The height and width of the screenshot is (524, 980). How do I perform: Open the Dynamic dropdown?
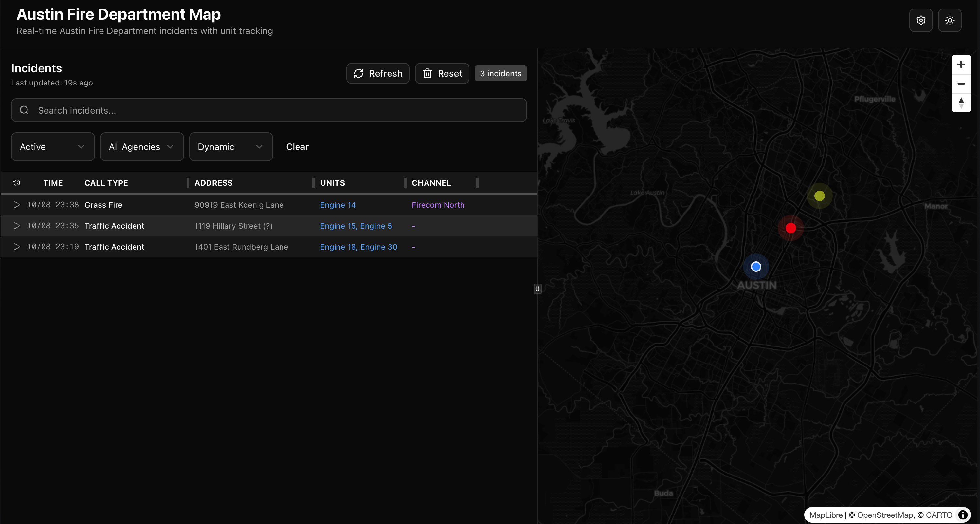(x=230, y=147)
